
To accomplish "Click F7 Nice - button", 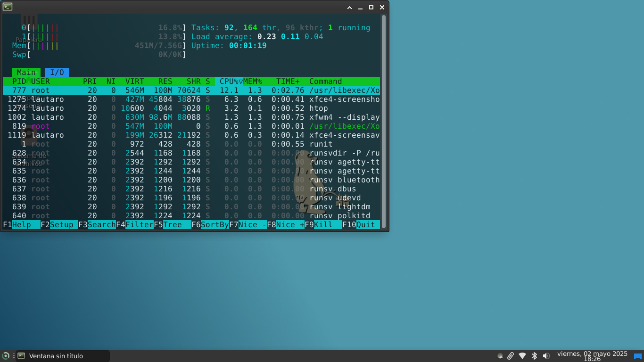I will 248,224.
